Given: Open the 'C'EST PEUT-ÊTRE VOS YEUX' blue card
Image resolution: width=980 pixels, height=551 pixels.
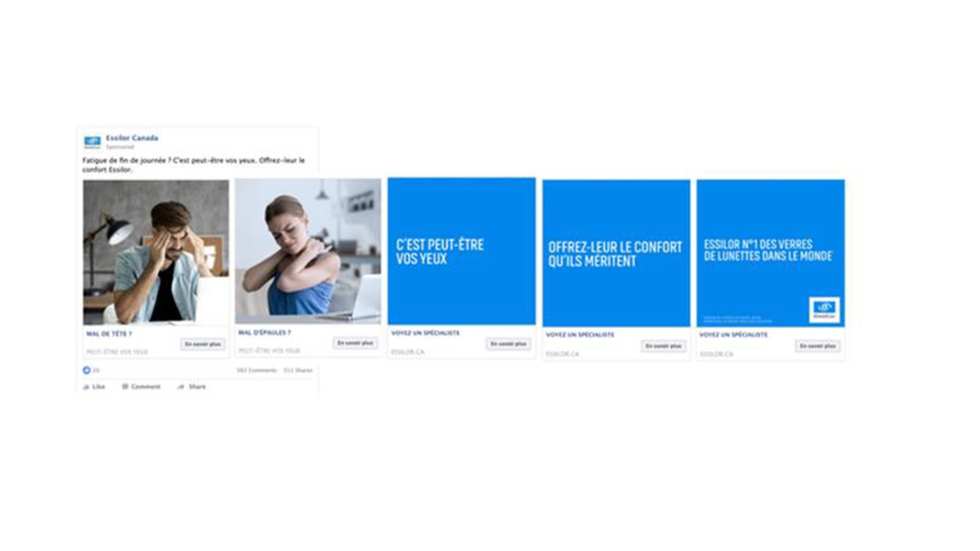Looking at the screenshot, I should coord(462,251).
